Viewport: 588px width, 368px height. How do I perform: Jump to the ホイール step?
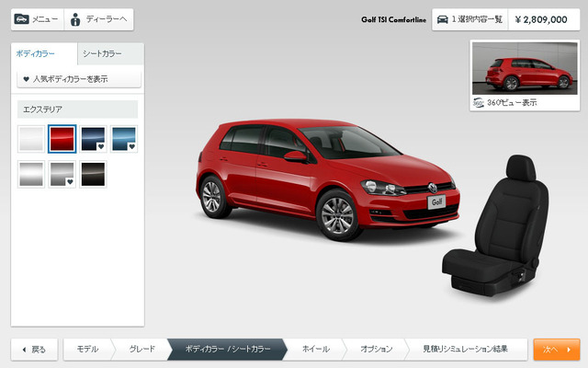(316, 350)
